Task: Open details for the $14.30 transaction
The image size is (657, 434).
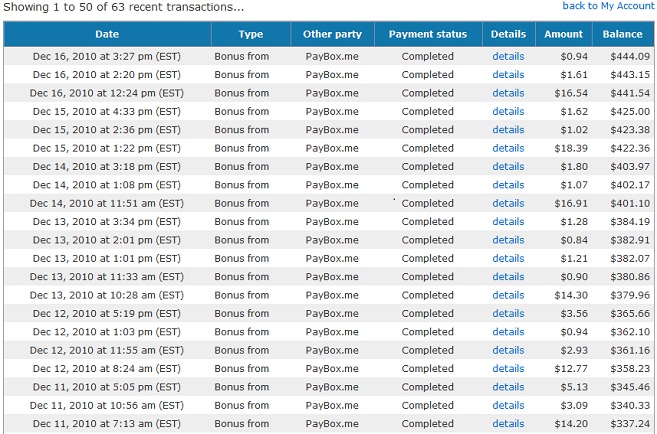Action: pyautogui.click(x=508, y=295)
